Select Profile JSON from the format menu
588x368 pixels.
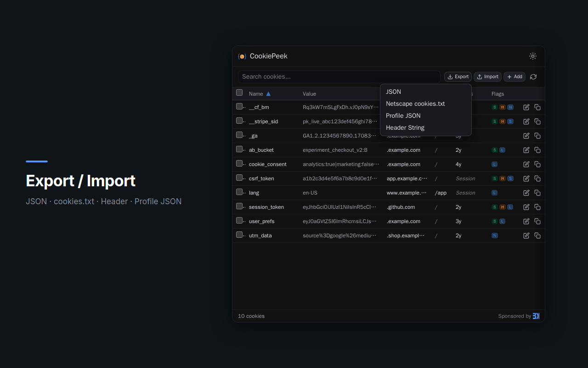pyautogui.click(x=402, y=115)
